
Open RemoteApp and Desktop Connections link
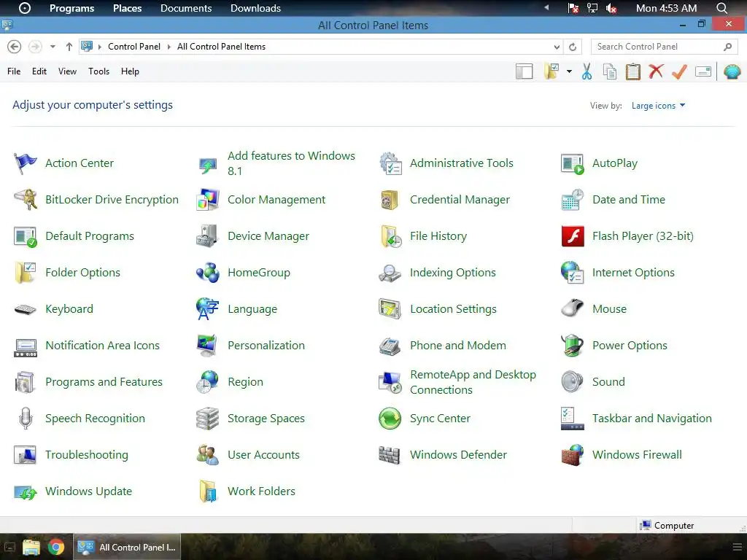[x=473, y=382]
